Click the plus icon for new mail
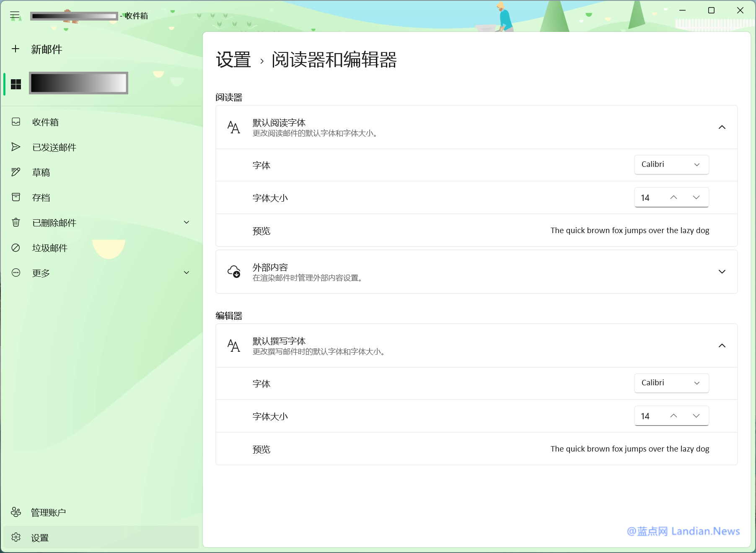 click(x=16, y=49)
